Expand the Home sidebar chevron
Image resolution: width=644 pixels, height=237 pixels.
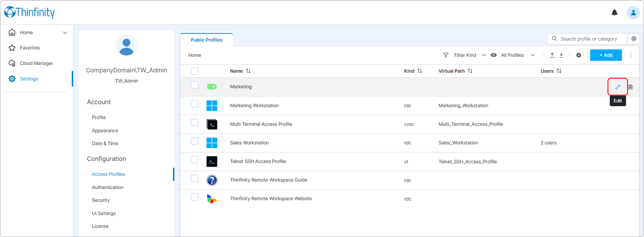[x=65, y=33]
